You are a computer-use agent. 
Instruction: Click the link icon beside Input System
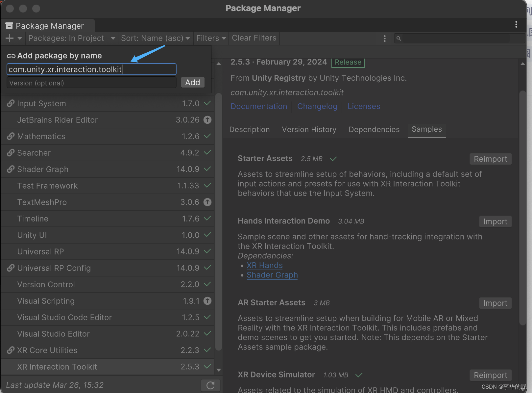(11, 103)
